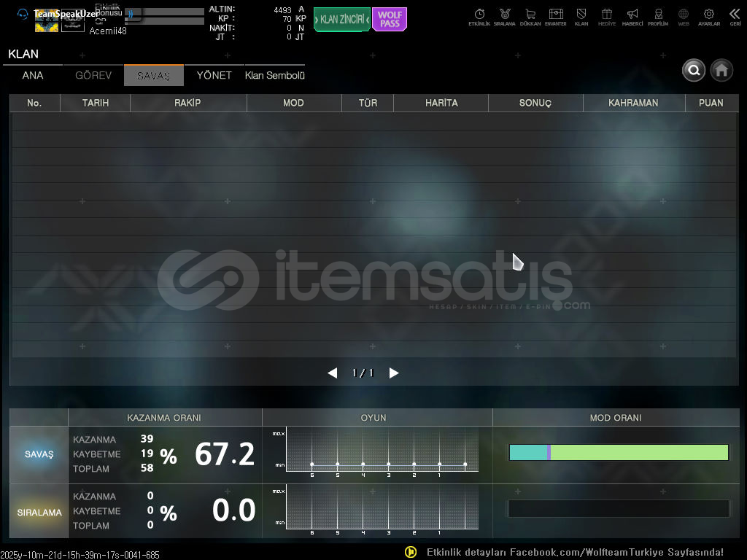Click the round home button
The height and width of the screenshot is (560, 747).
pyautogui.click(x=721, y=70)
